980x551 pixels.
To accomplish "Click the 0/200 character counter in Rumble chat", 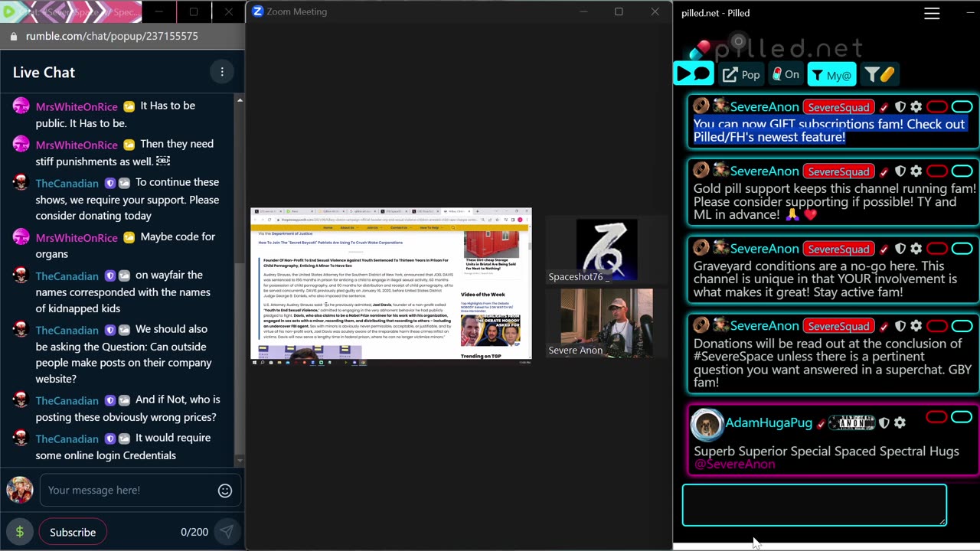I will pyautogui.click(x=194, y=532).
